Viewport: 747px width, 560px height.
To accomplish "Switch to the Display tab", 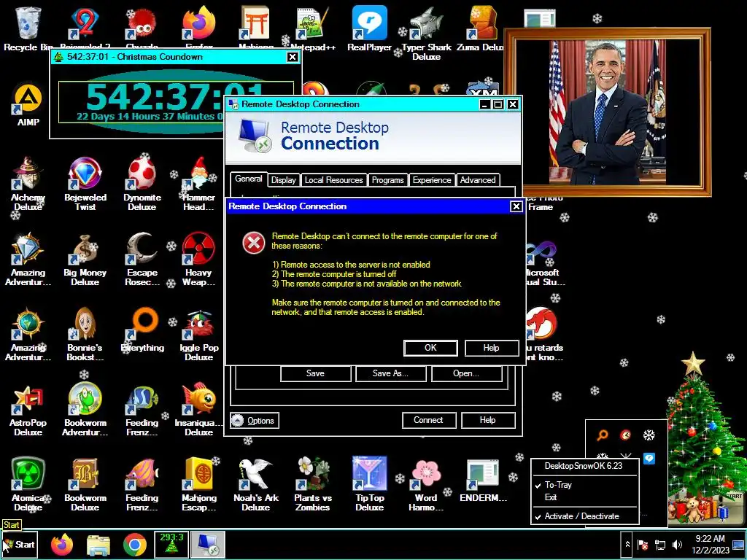I will (x=284, y=180).
